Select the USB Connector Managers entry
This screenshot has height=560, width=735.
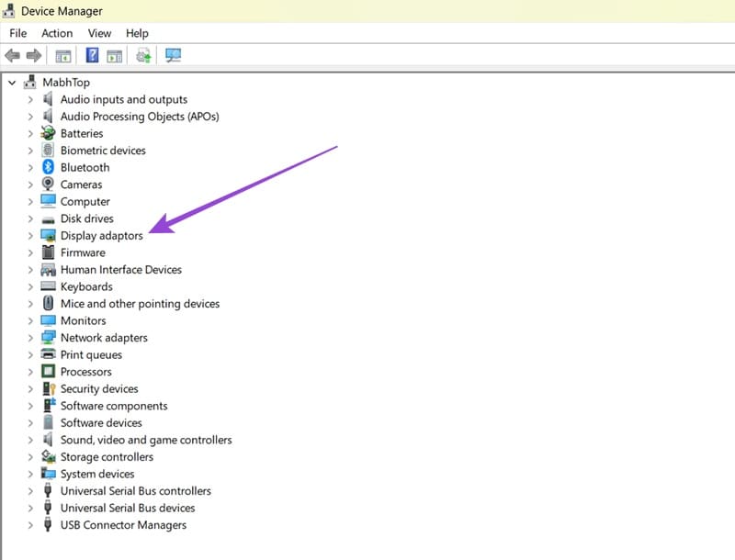point(122,524)
